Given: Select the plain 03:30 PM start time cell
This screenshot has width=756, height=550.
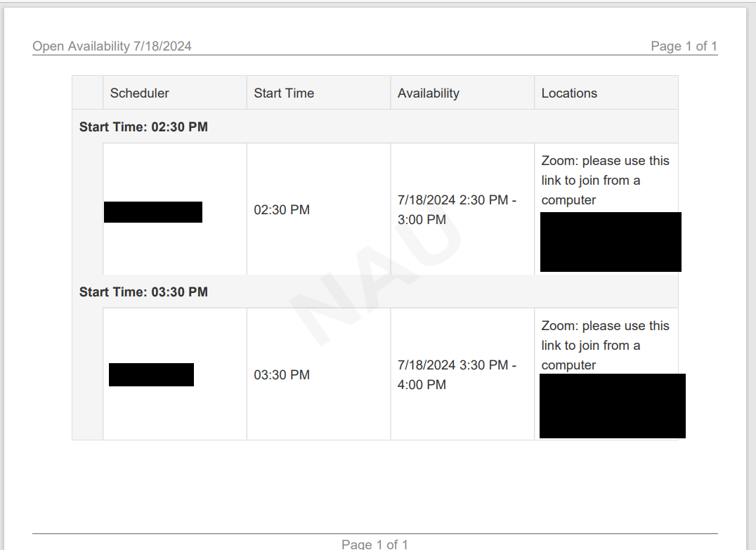Looking at the screenshot, I should (282, 375).
